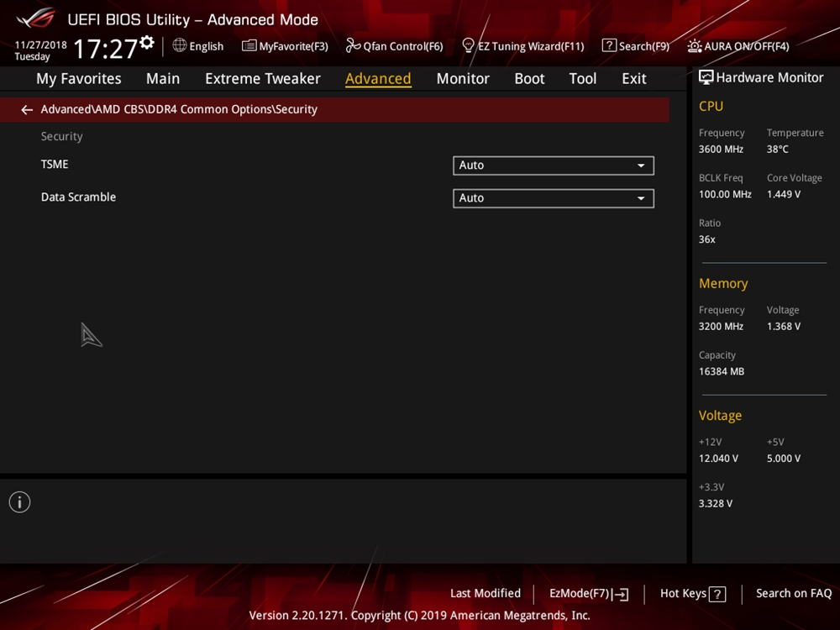Click the CPU heading in Hardware Monitor
Screen dimensions: 840x630
pos(711,107)
